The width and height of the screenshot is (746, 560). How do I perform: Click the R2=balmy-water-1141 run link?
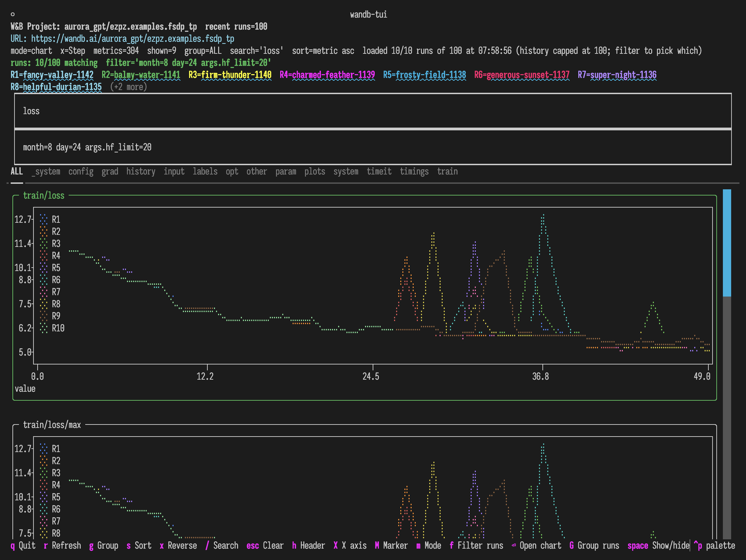141,75
